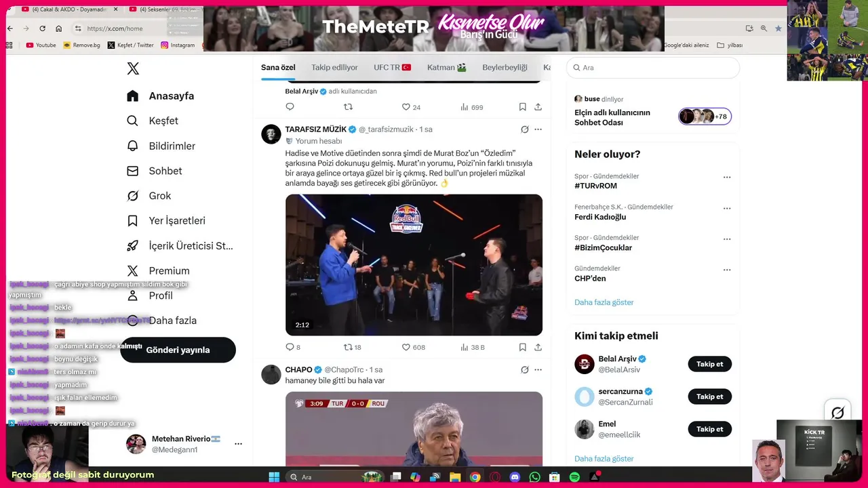Switch to the Beylerbeyliği tab
Image resolution: width=868 pixels, height=488 pixels.
pyautogui.click(x=505, y=67)
